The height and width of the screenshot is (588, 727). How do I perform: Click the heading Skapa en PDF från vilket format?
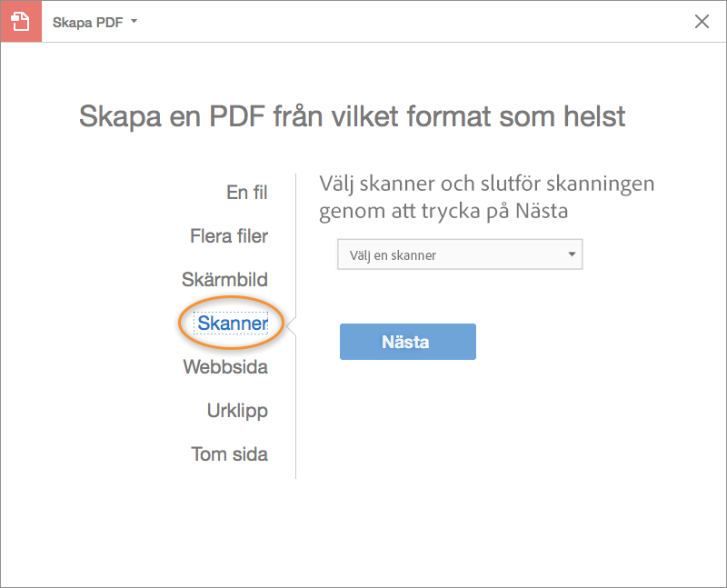[x=352, y=116]
